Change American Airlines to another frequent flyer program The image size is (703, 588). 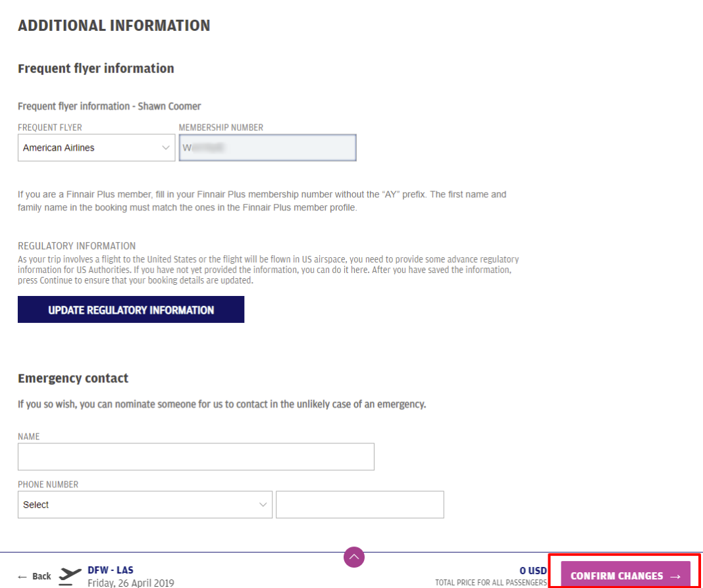point(96,147)
